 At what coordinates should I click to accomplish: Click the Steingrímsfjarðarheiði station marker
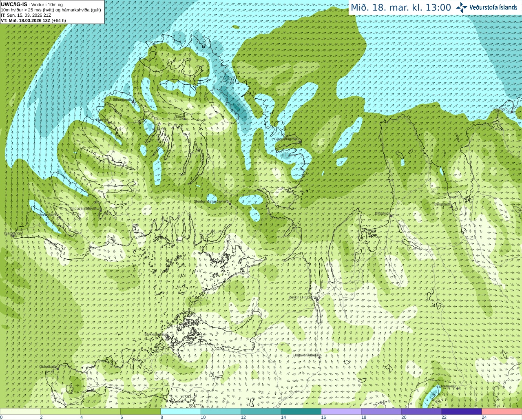(231, 203)
